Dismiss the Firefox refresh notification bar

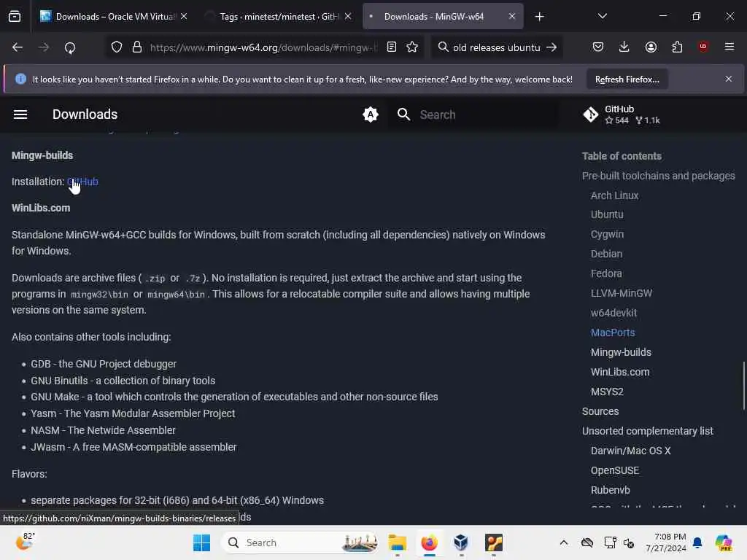[x=729, y=79]
